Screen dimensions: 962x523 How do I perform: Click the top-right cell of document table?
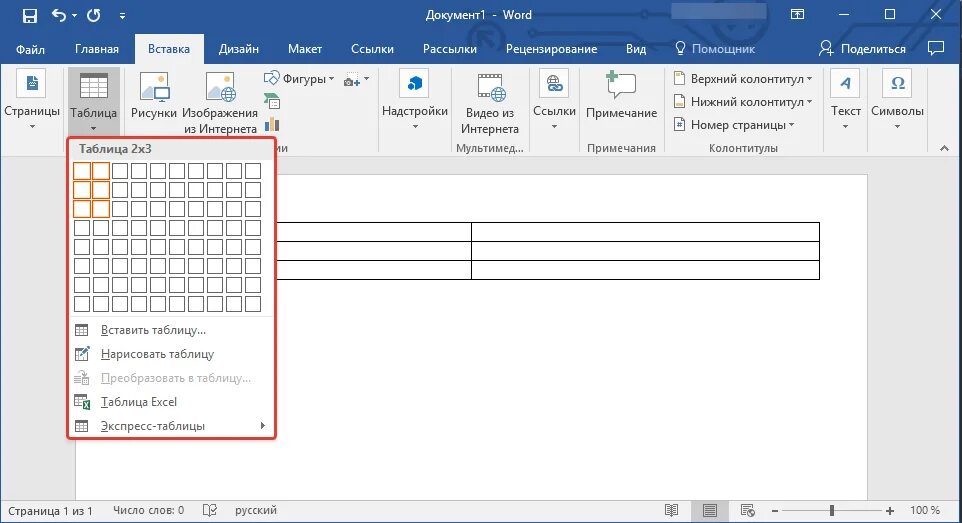(x=645, y=232)
